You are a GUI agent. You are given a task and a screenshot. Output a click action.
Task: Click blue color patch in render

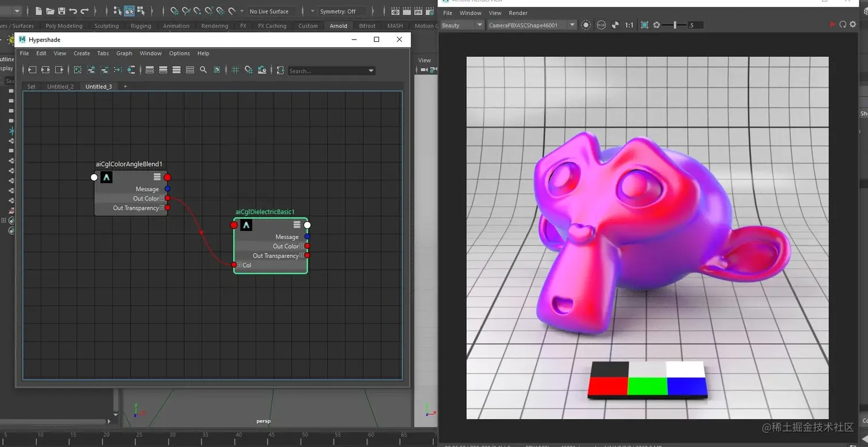[x=685, y=386]
